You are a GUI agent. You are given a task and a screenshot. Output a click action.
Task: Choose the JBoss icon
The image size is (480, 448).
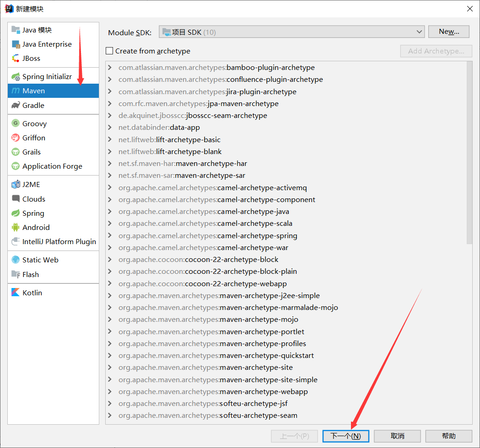point(16,58)
